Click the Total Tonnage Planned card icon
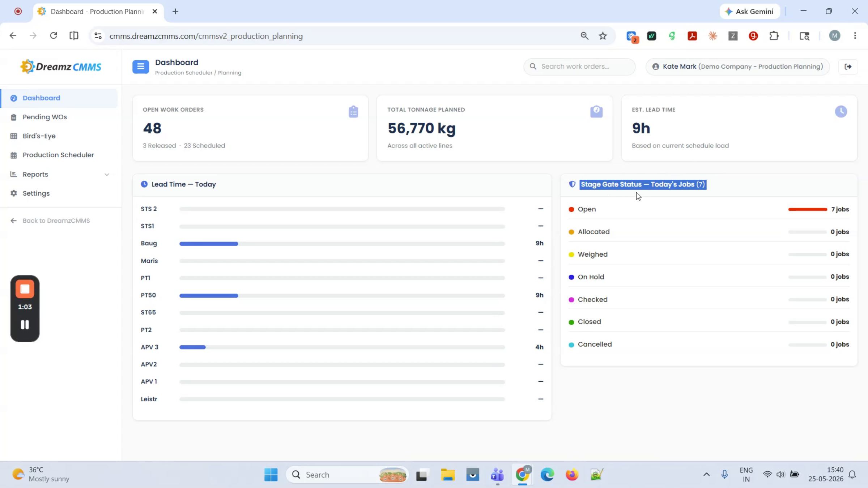Viewport: 868px width, 488px height. click(x=596, y=112)
